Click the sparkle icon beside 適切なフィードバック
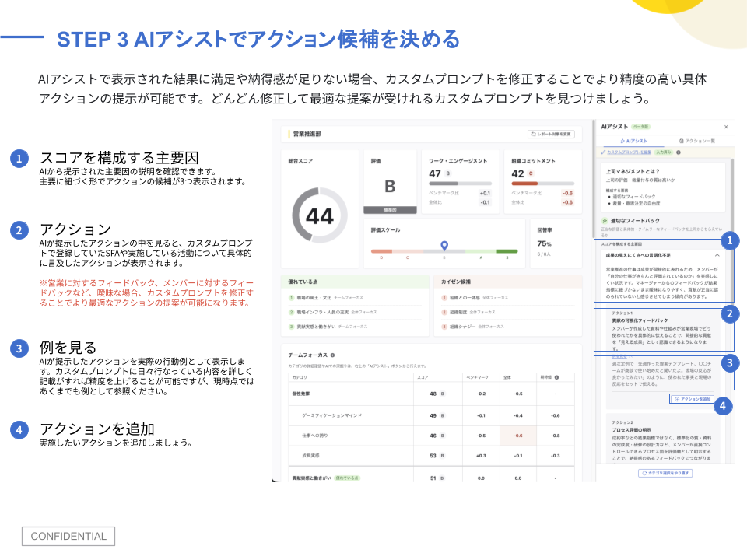 [x=605, y=220]
